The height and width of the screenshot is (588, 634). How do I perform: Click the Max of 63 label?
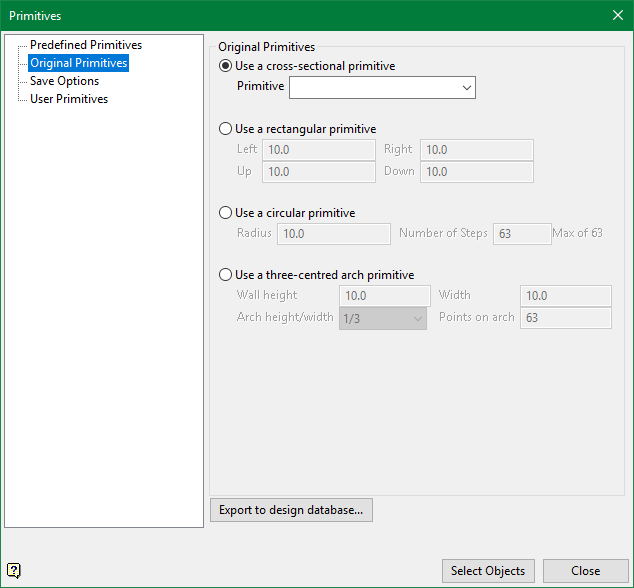(577, 233)
